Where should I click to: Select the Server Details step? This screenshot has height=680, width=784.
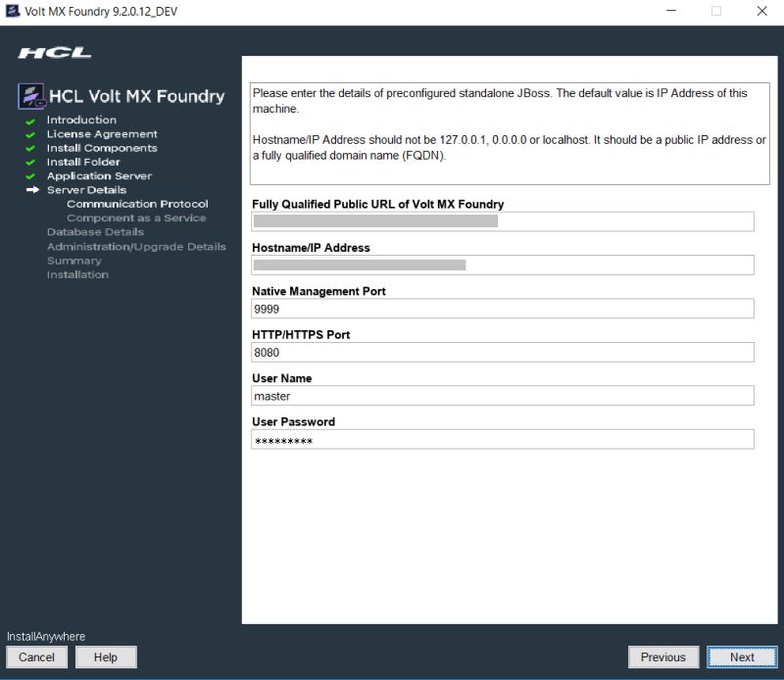pos(86,190)
